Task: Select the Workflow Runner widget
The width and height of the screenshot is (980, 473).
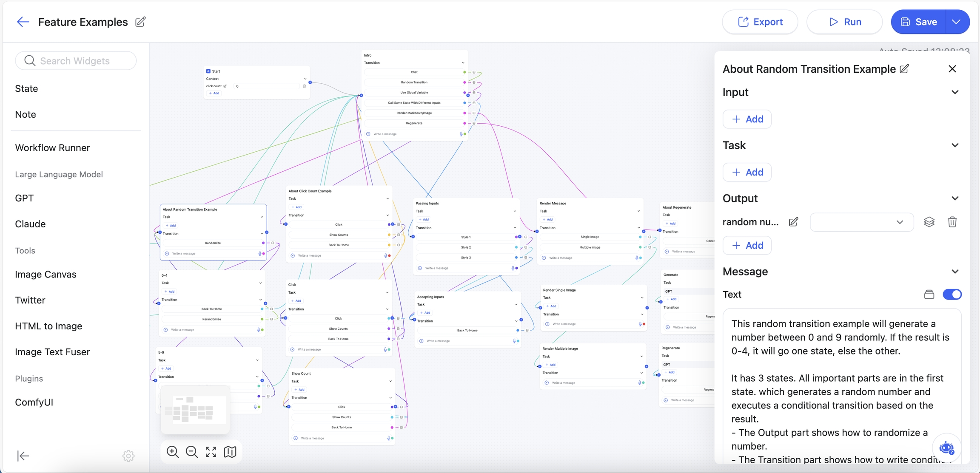Action: point(52,148)
